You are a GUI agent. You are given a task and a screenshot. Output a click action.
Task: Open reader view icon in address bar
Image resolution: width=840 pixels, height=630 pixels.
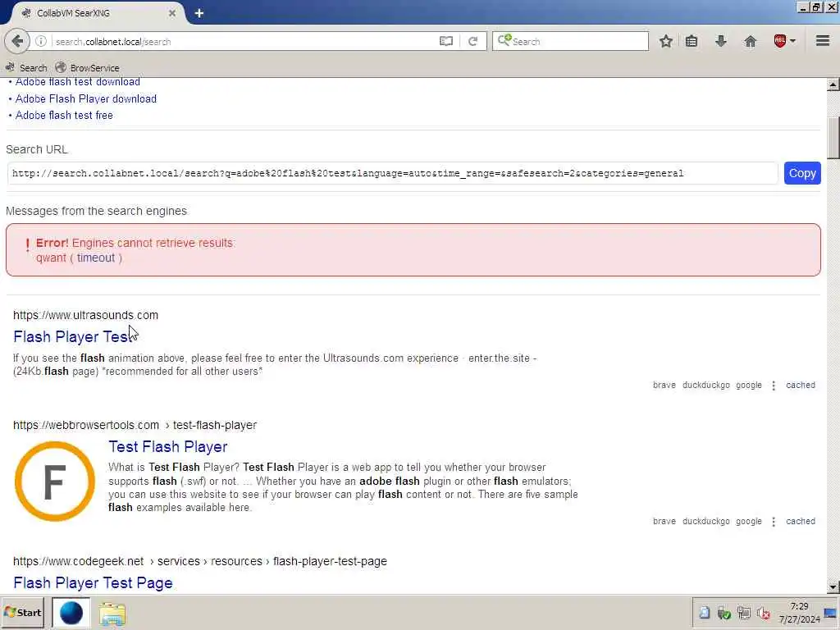click(446, 41)
